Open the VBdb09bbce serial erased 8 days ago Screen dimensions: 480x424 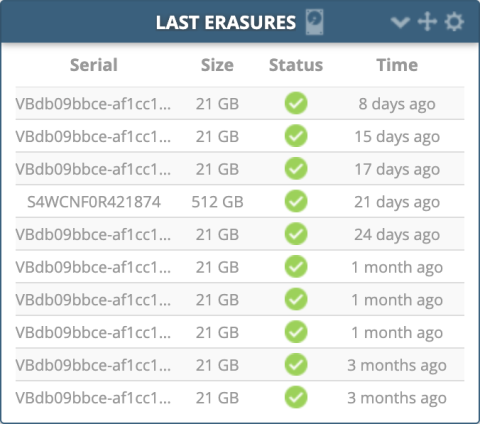tap(93, 104)
